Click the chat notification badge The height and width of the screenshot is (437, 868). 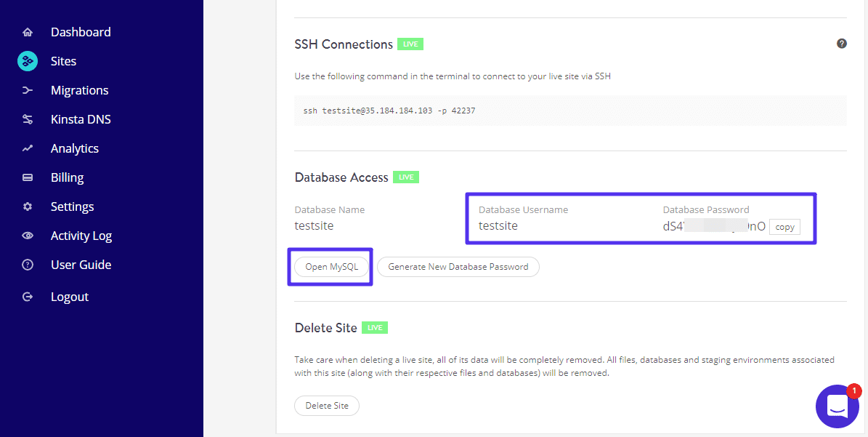[855, 390]
